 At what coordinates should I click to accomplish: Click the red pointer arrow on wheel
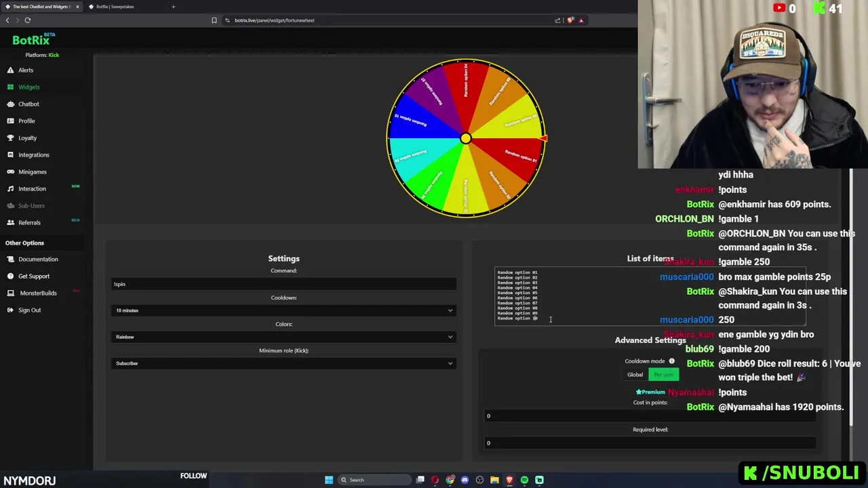[542, 139]
